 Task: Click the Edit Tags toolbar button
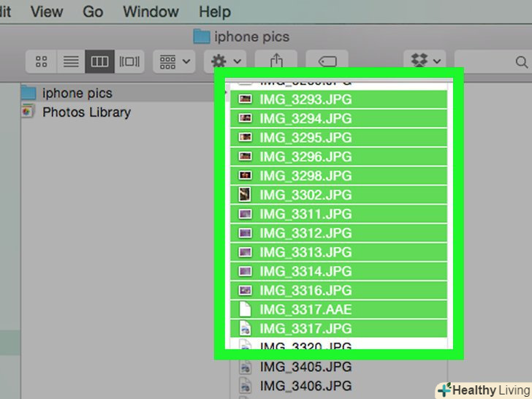327,61
